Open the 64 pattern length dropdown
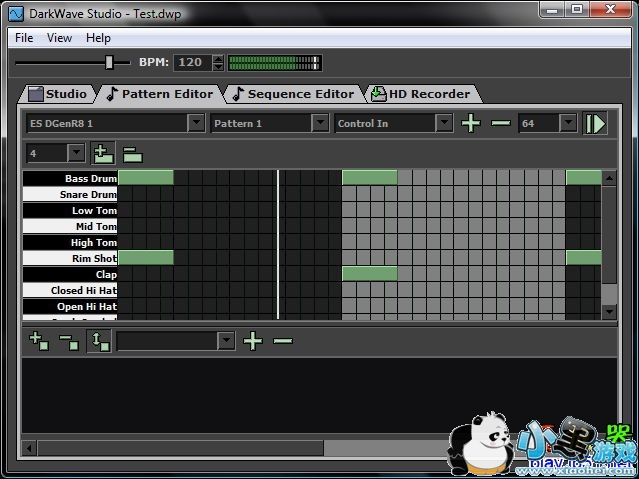639x479 pixels. click(x=568, y=123)
